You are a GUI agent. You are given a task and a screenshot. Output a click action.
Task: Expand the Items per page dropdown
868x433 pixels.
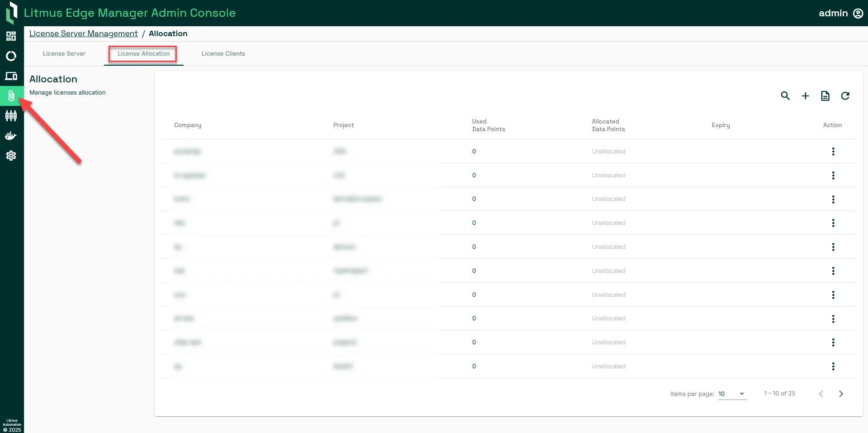732,394
